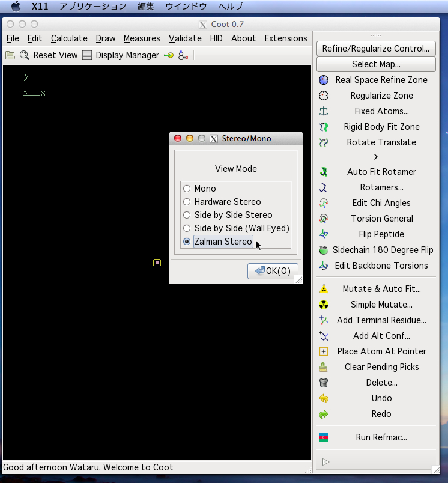Image resolution: width=448 pixels, height=483 pixels.
Task: Click the Display Manager list icon
Action: tap(87, 55)
